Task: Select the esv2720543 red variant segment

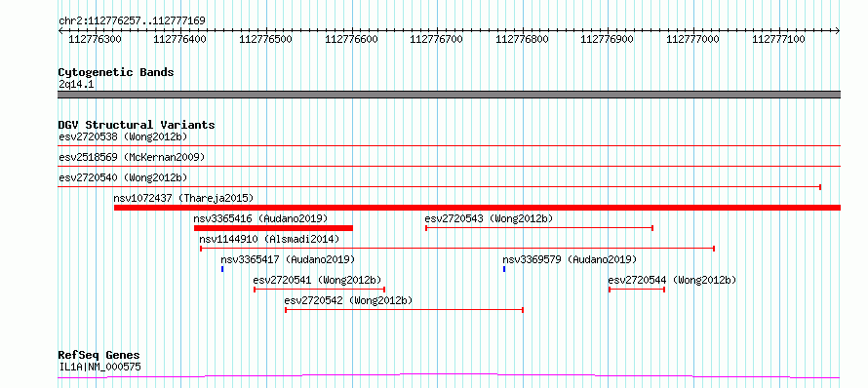Action: click(539, 228)
